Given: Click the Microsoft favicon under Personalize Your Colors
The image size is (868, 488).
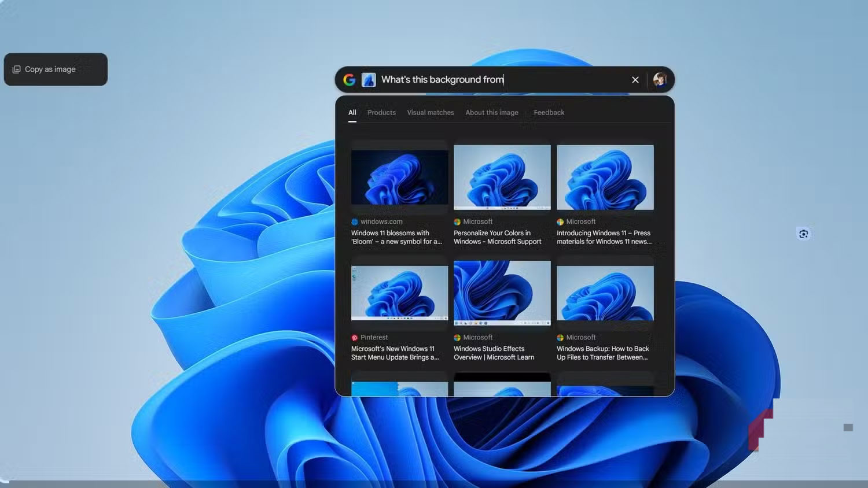Looking at the screenshot, I should pos(457,221).
